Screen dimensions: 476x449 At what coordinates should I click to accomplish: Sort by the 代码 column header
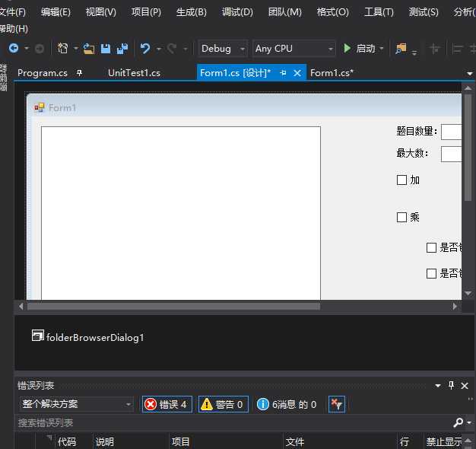(x=67, y=441)
